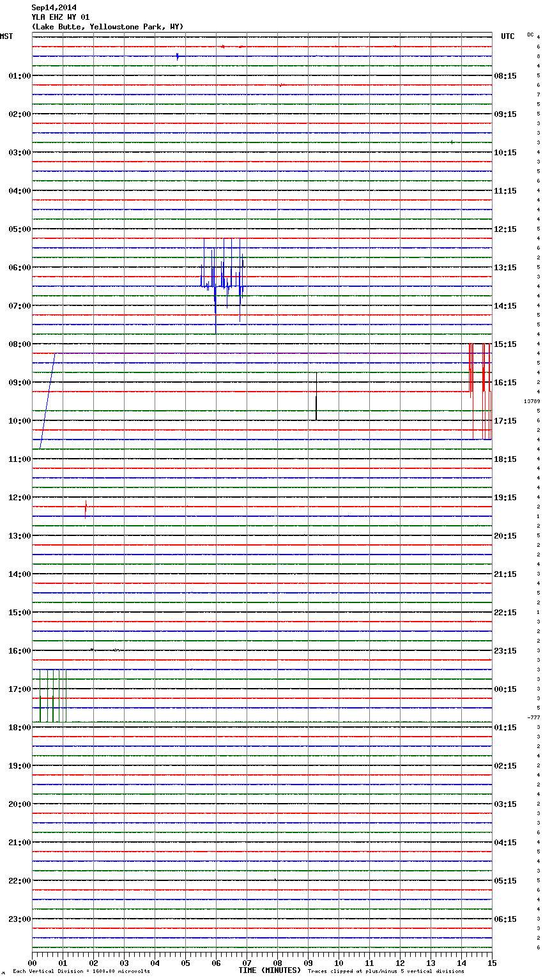Select the 10:00 MST time label
The image size is (543, 980).
[19, 421]
